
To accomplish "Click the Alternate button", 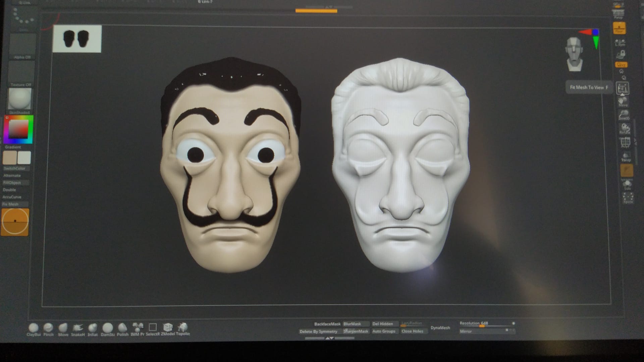I will tap(12, 176).
